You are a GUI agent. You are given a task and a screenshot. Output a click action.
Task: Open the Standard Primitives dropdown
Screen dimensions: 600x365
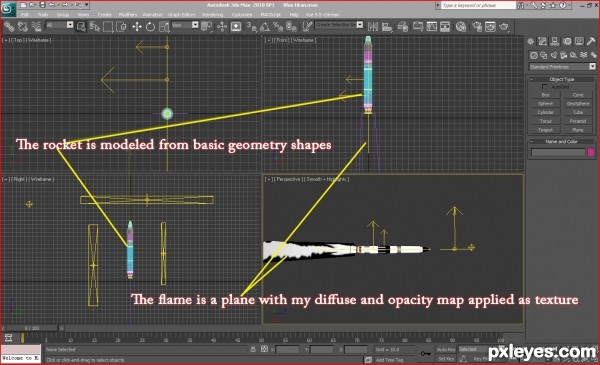[562, 67]
